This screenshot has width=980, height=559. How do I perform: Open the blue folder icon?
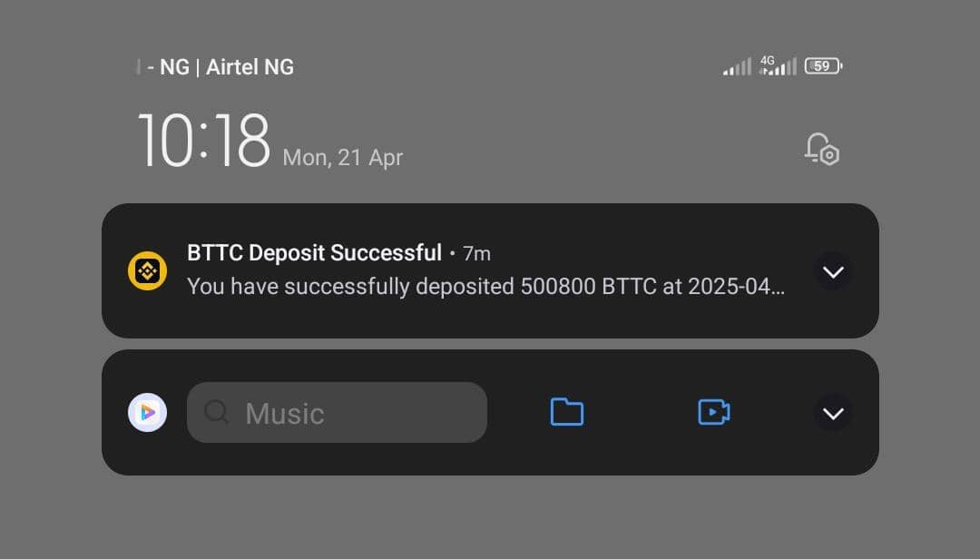coord(567,412)
